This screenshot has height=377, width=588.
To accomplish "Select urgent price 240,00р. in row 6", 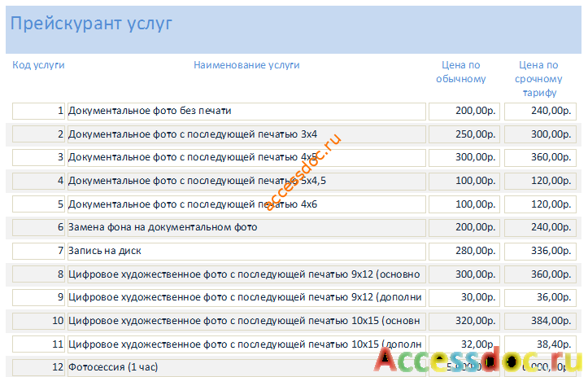I will click(540, 227).
